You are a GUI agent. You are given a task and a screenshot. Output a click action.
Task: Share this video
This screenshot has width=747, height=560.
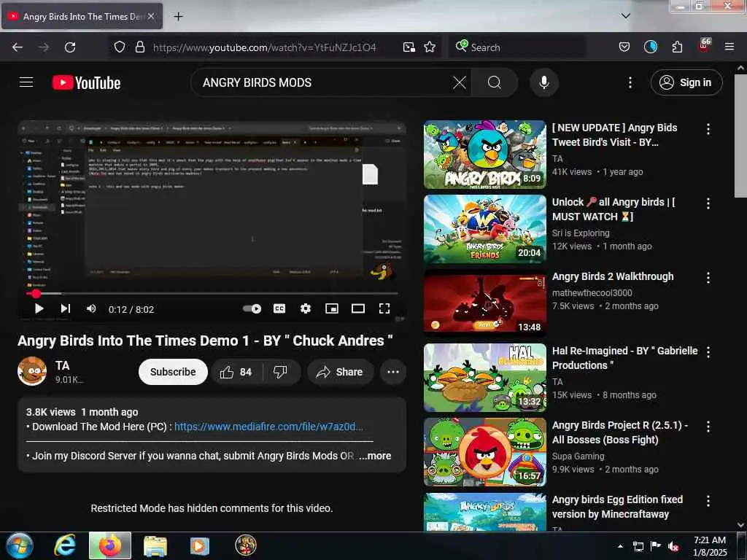click(x=339, y=371)
